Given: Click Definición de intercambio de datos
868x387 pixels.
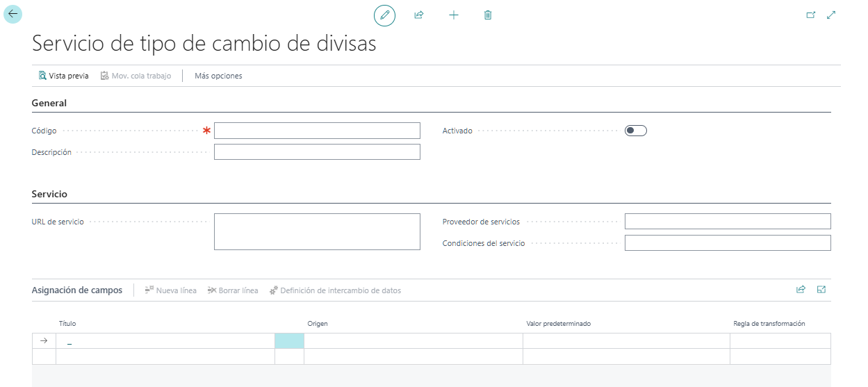Looking at the screenshot, I should click(x=335, y=290).
